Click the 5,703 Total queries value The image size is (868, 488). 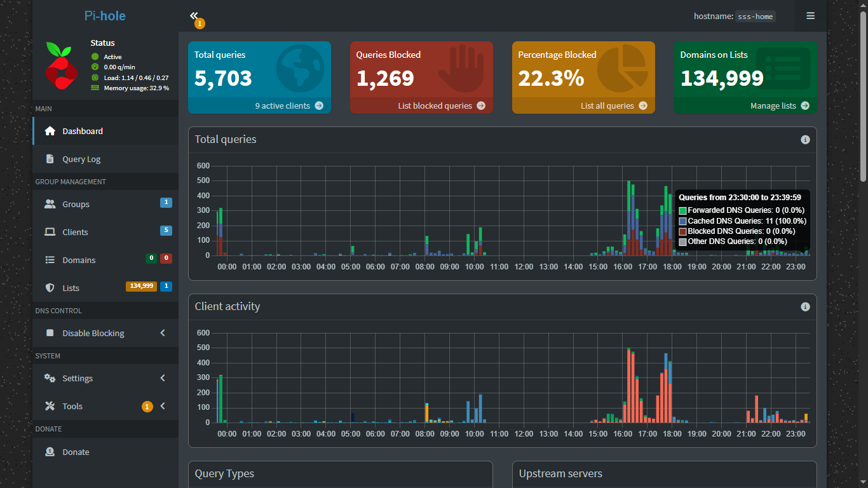coord(223,78)
